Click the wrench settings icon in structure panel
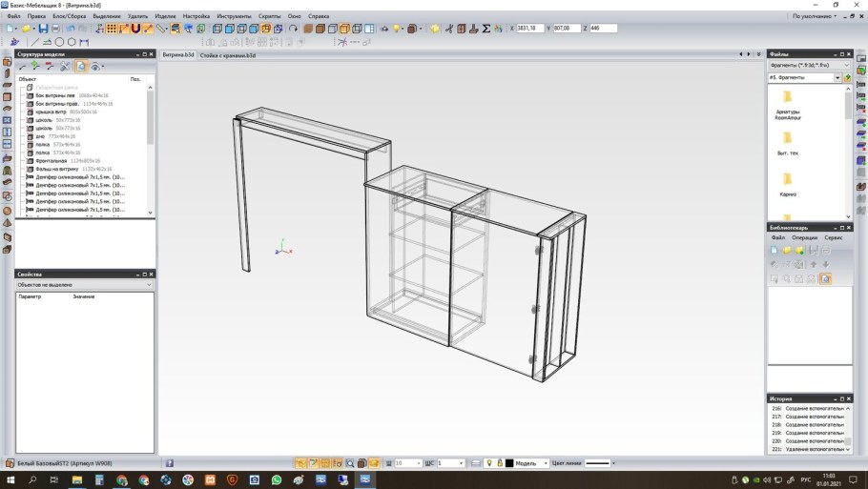This screenshot has width=868, height=489. click(65, 67)
